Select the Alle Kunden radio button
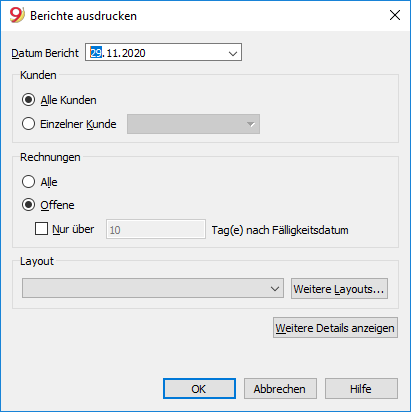Viewport: 411px width, 412px height. 28,100
